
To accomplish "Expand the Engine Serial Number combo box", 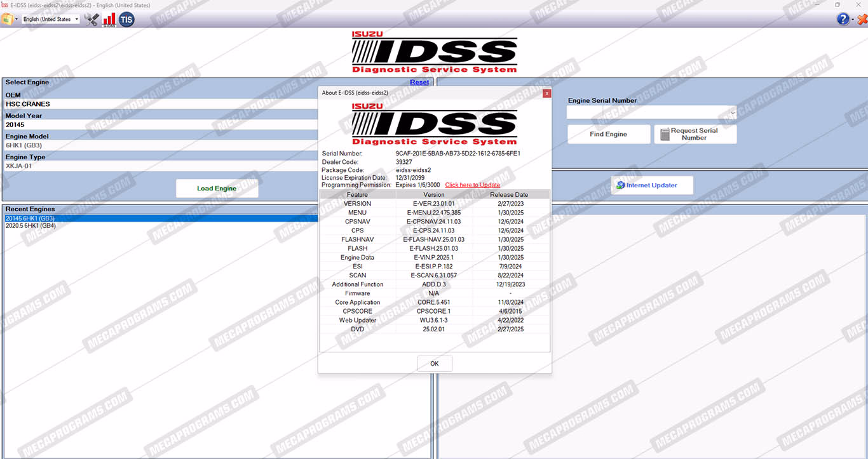I will pyautogui.click(x=733, y=113).
